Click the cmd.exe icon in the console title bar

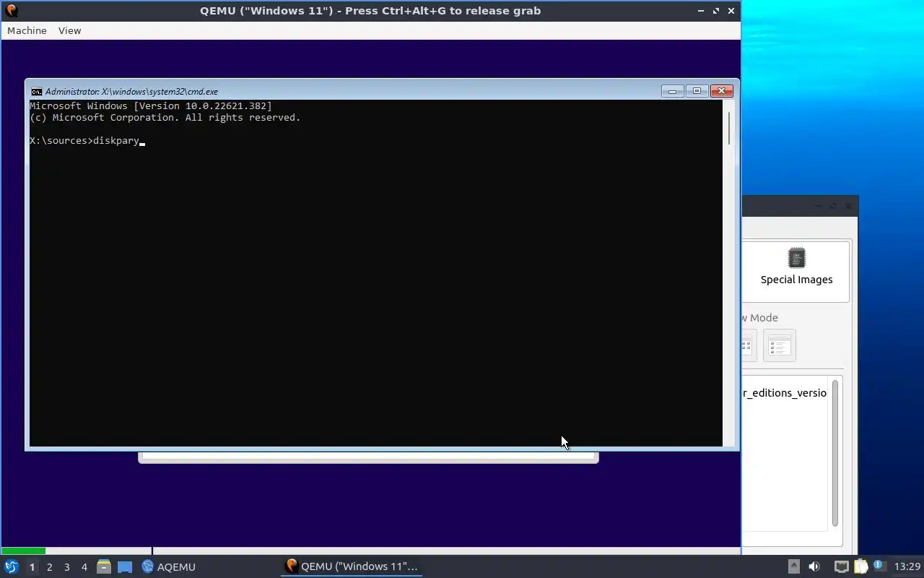click(x=36, y=92)
